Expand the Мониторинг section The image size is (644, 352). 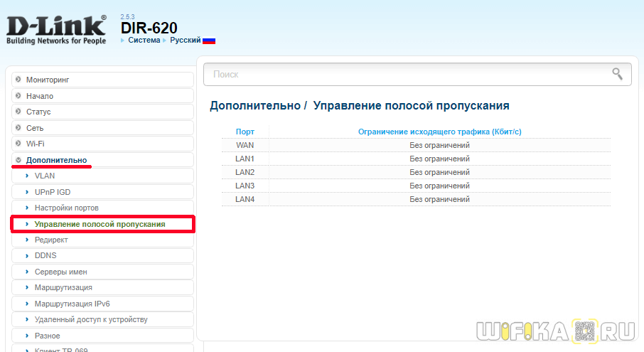tap(47, 80)
